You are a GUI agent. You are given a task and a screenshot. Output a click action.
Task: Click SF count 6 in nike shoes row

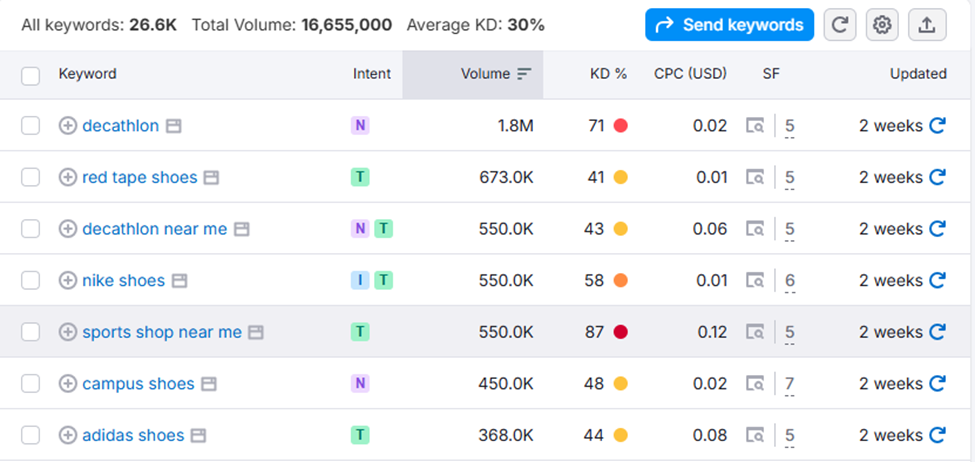point(790,281)
